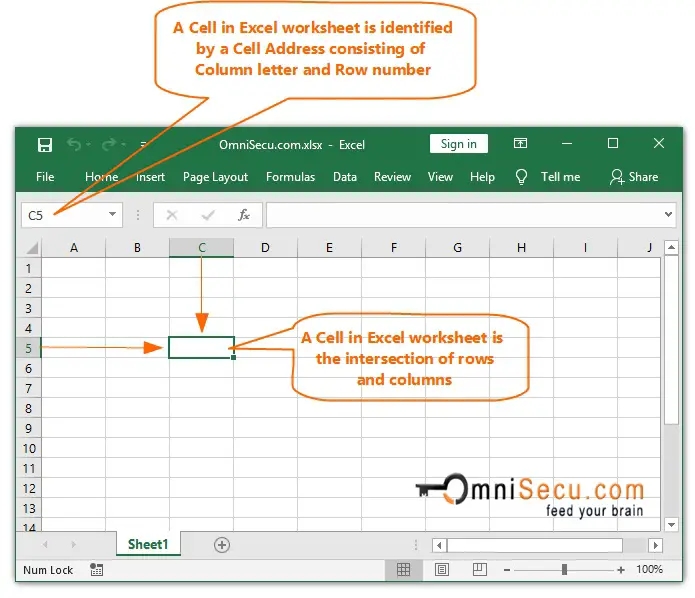
Task: Switch to Normal view
Action: [403, 569]
